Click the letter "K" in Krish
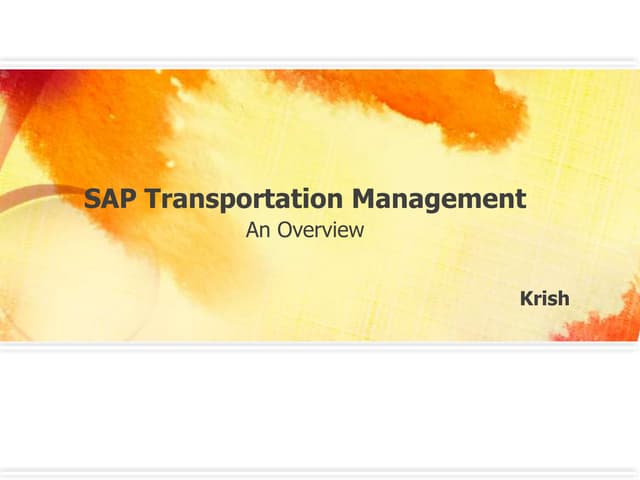640x480 pixels. coord(526,297)
